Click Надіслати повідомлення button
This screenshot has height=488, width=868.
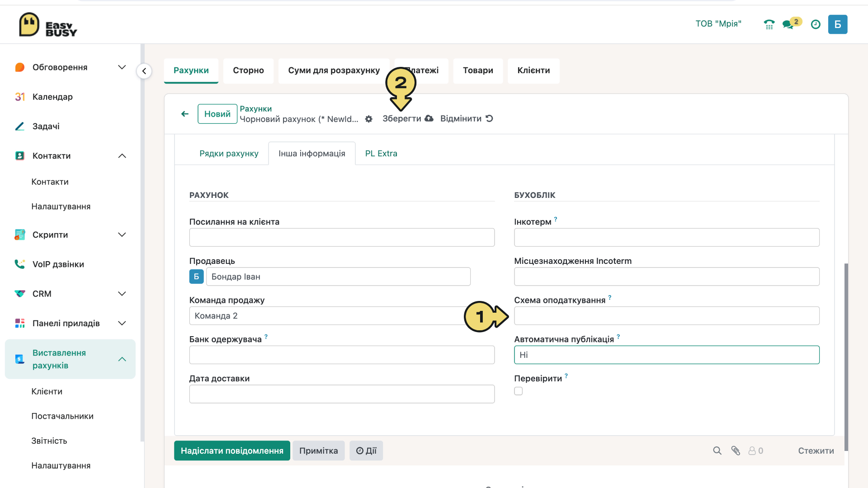click(232, 451)
